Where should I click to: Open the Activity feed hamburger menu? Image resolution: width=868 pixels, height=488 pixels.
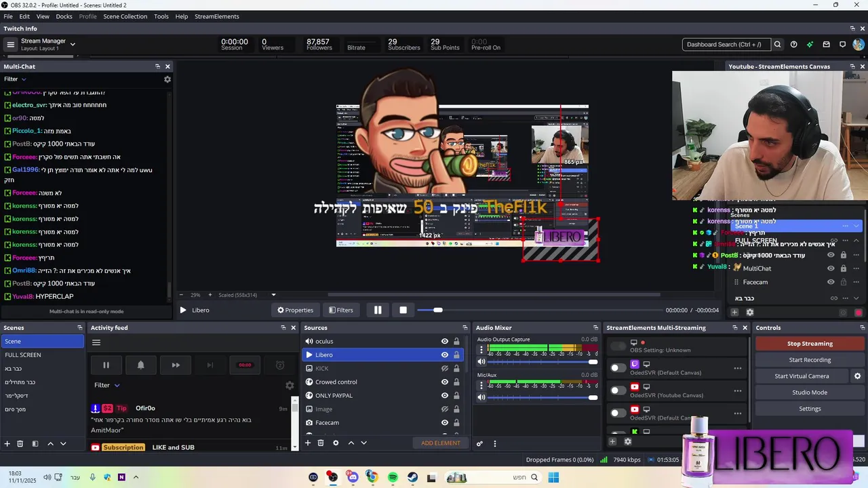coord(96,342)
